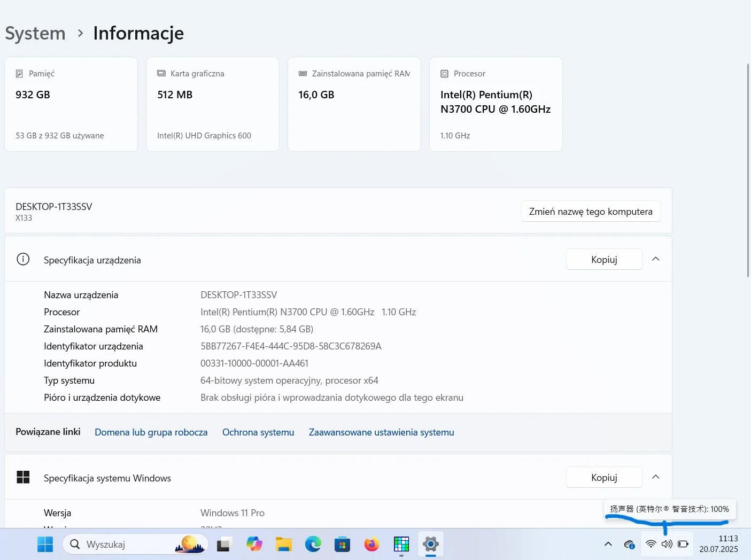Open the clock showing 11:13 and 20.07.2025
This screenshot has height=560, width=751.
click(719, 544)
